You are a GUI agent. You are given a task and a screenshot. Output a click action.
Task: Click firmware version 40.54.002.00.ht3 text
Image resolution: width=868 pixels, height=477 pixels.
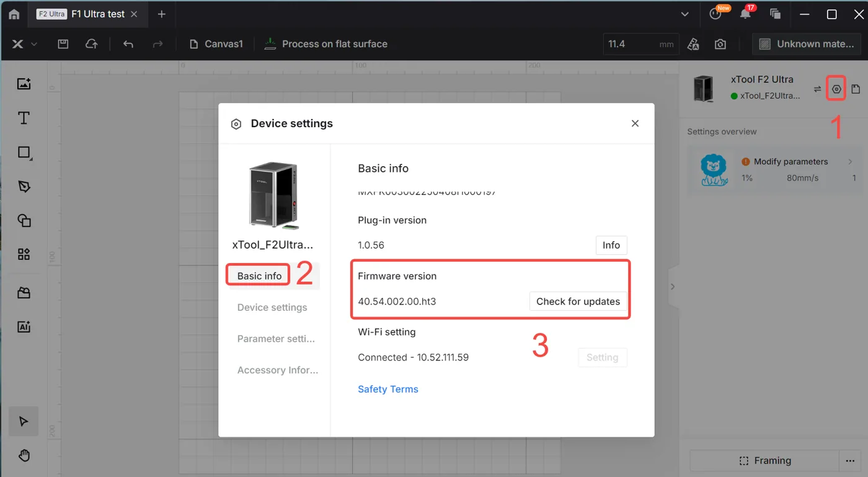point(397,301)
